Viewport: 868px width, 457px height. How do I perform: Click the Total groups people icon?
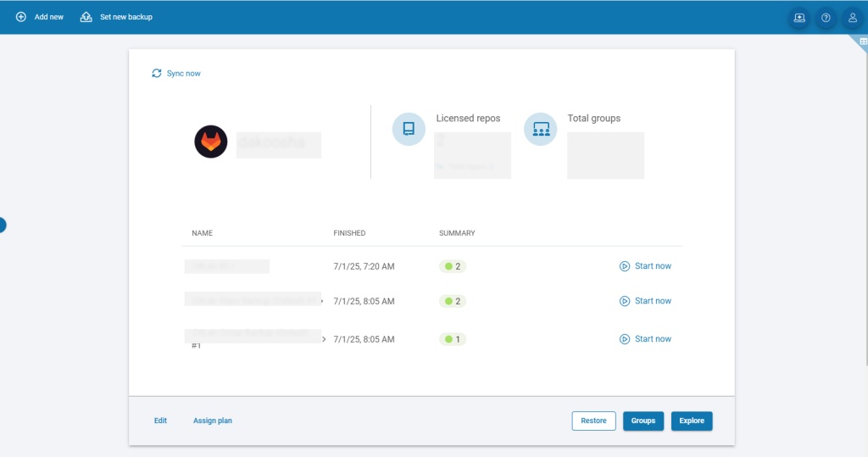540,129
